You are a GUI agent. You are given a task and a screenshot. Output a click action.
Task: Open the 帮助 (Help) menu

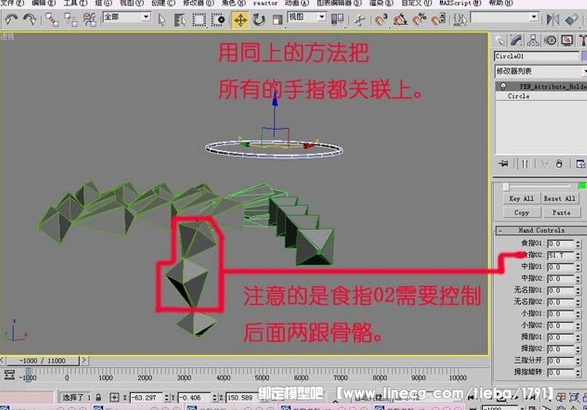[501, 3]
